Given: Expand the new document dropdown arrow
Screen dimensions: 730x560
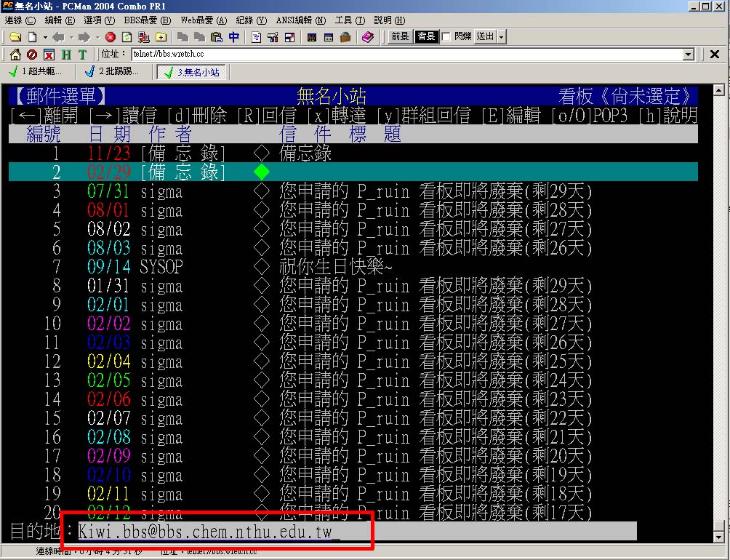Looking at the screenshot, I should (44, 37).
